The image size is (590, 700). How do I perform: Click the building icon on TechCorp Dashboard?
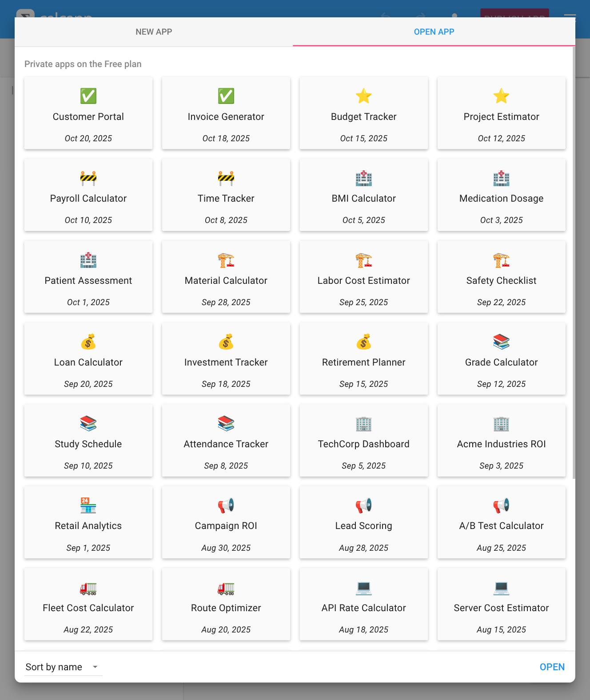click(x=363, y=424)
